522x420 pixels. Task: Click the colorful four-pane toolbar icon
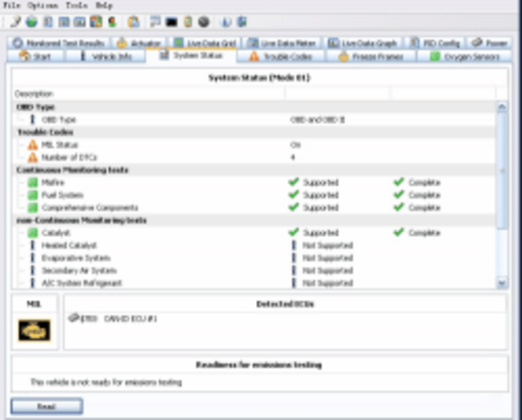[96, 21]
